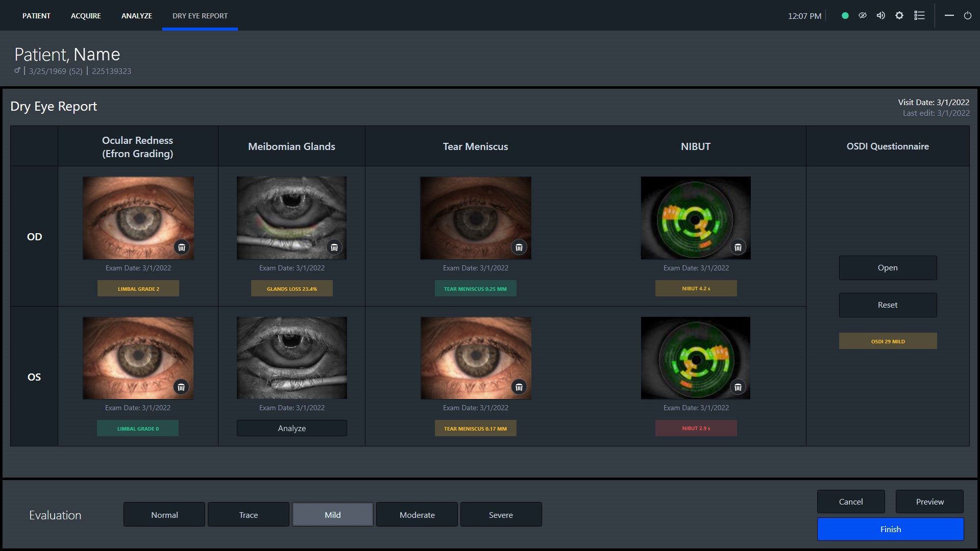Click the delete icon on OD Tear Meniscus image
Viewport: 980px width, 551px height.
coord(519,247)
